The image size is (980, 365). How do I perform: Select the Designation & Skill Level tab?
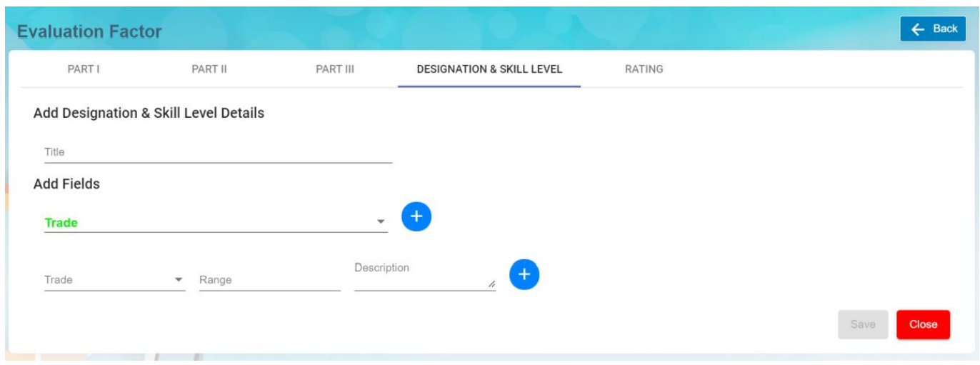[x=489, y=69]
